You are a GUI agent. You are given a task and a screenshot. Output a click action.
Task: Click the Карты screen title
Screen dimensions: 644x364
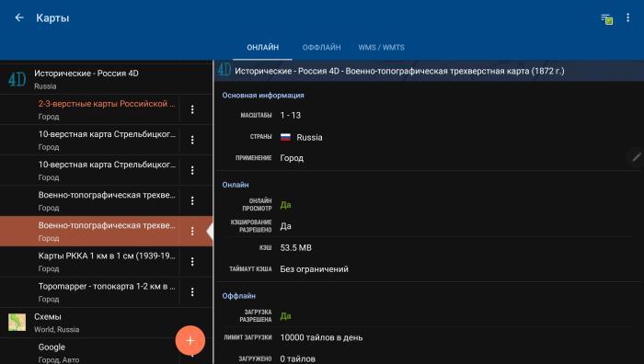click(52, 18)
